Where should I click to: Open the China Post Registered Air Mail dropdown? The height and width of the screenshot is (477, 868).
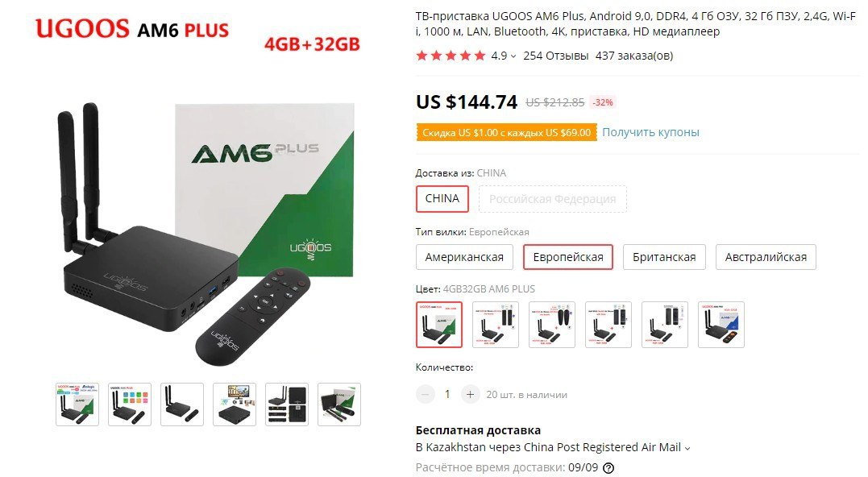(x=687, y=448)
